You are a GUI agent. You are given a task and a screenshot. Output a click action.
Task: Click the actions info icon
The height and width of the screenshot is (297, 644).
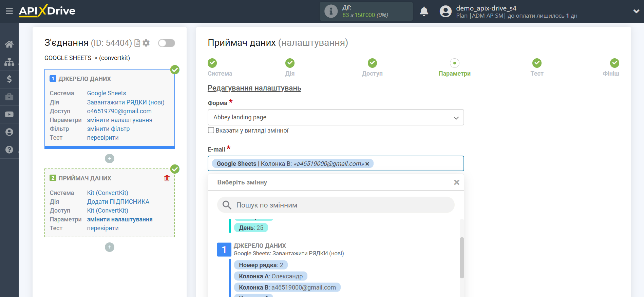[331, 12]
